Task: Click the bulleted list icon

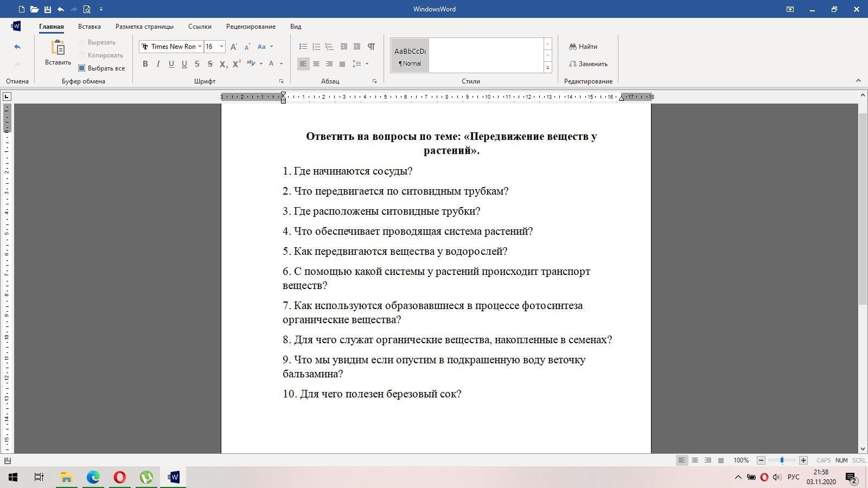Action: (x=303, y=47)
